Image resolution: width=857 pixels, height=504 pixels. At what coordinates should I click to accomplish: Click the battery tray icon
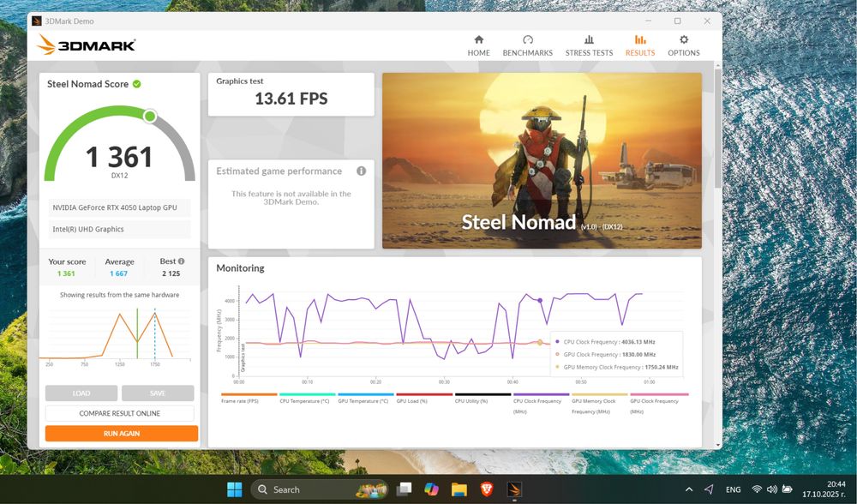tap(787, 489)
